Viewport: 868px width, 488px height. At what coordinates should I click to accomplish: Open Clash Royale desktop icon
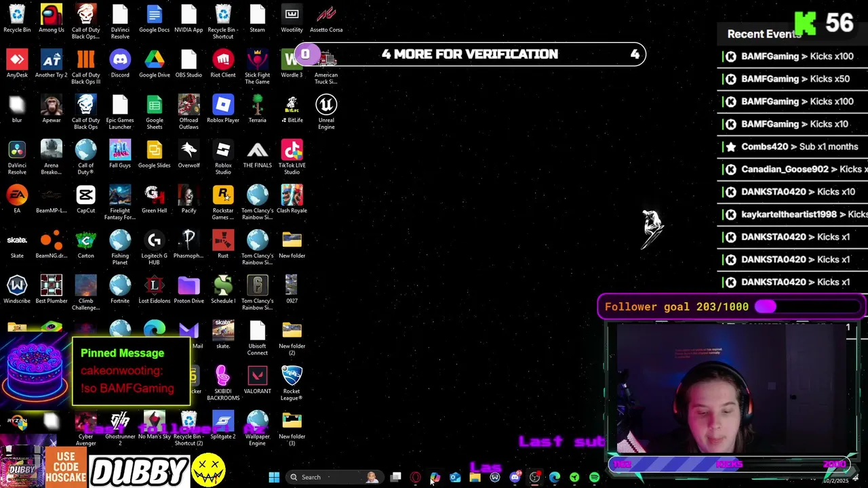(292, 200)
